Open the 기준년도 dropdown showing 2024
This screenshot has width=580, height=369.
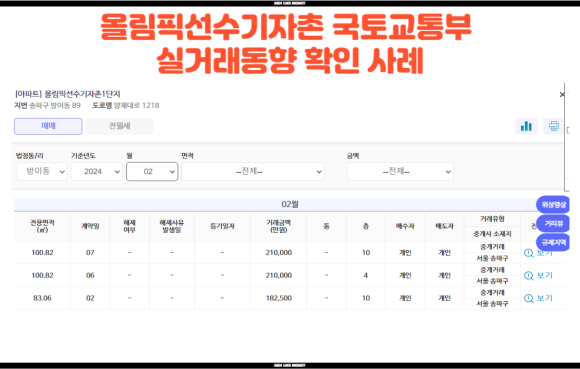tap(97, 172)
